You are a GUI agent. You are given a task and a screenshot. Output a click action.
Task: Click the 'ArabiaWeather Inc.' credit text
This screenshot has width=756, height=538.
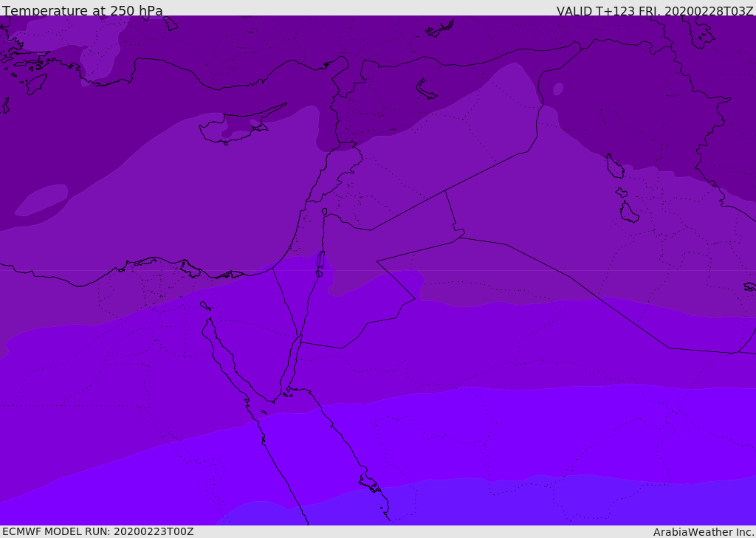704,532
